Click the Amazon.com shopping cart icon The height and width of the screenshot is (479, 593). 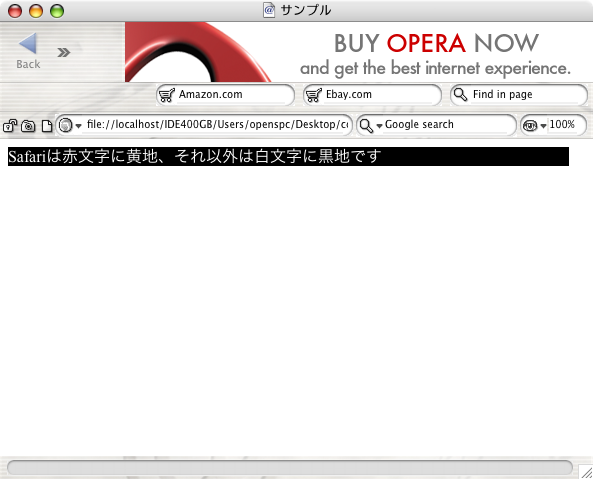pyautogui.click(x=167, y=95)
